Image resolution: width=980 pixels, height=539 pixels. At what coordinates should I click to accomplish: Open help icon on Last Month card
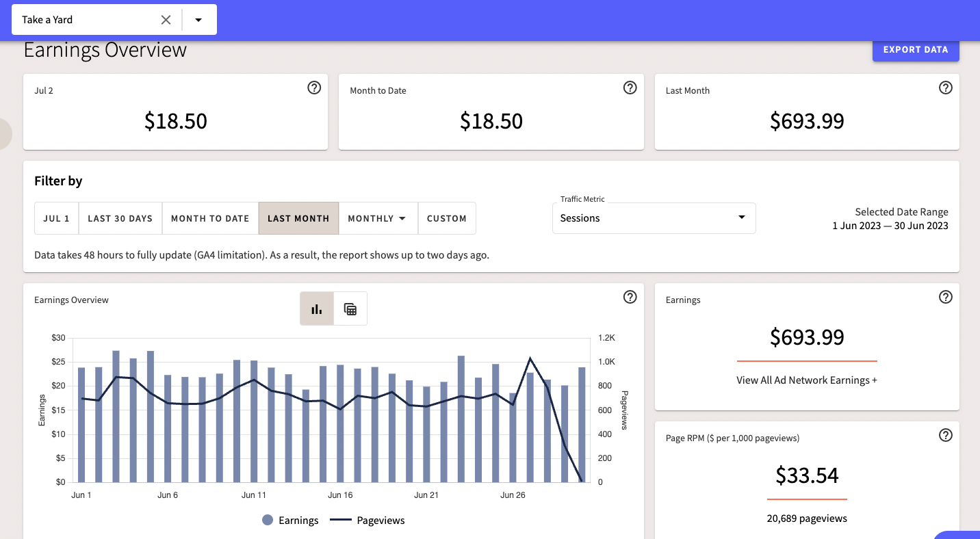[946, 88]
